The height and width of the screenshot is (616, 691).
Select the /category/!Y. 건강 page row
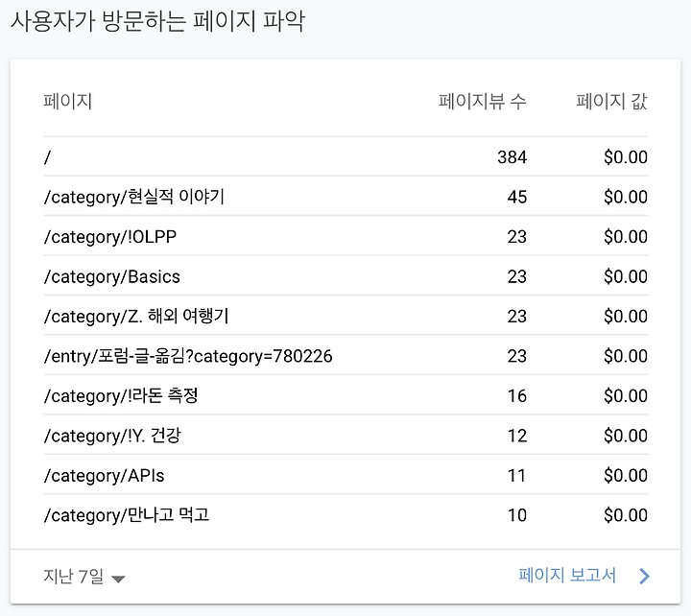345,436
